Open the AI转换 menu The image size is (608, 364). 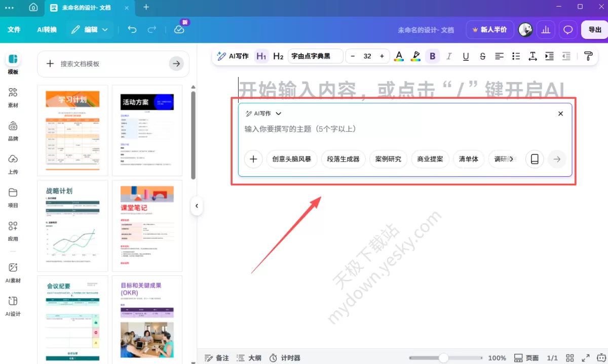pos(47,30)
